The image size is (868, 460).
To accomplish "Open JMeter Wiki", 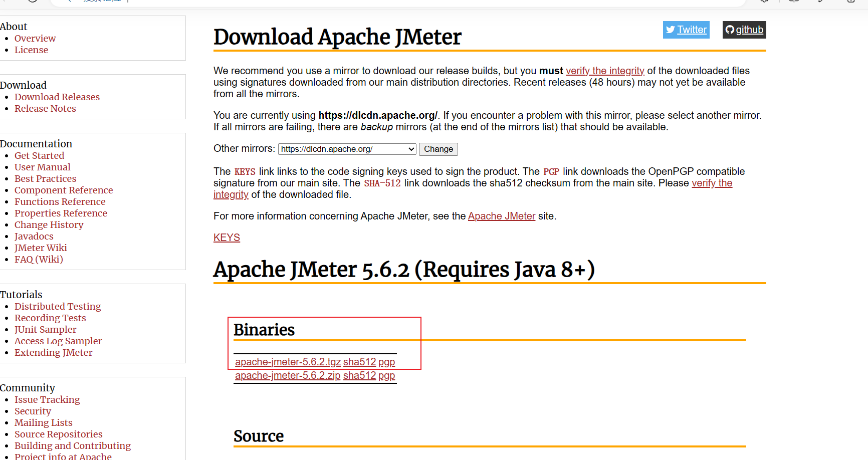I will pos(41,248).
